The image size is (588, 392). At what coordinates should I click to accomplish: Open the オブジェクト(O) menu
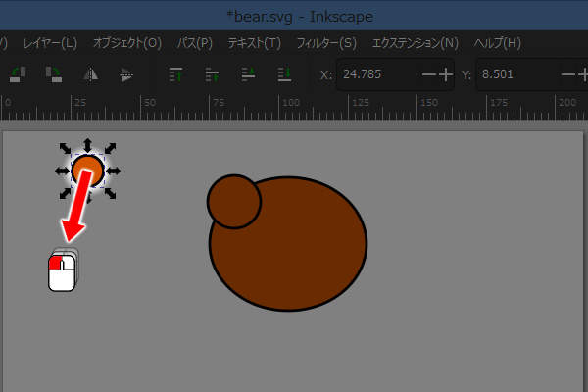click(x=127, y=43)
